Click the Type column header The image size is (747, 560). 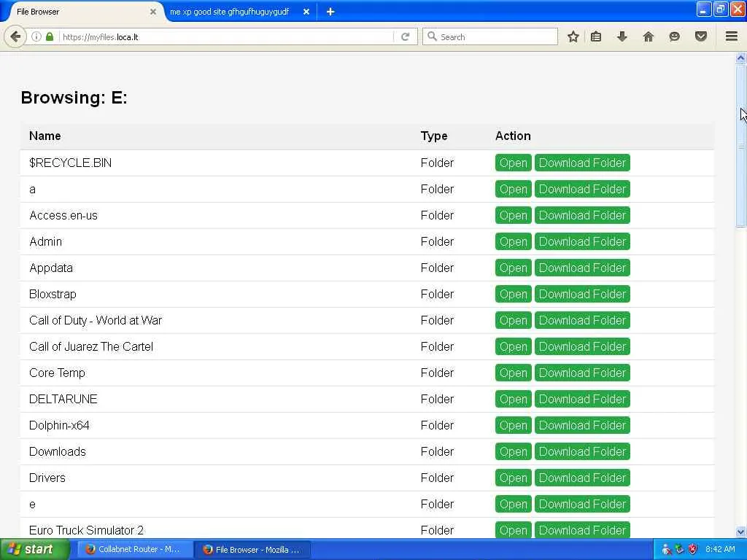(433, 136)
